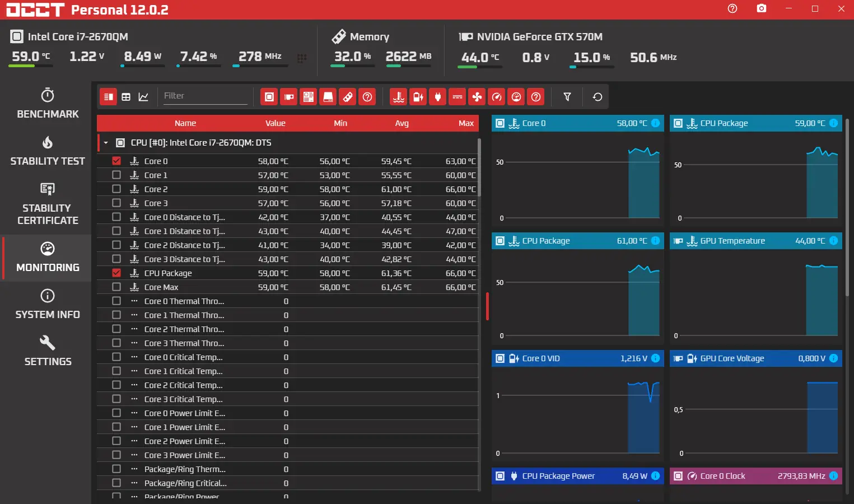Click the sensor table vertical scrollbar
Screen dimensions: 854x504
click(x=479, y=168)
